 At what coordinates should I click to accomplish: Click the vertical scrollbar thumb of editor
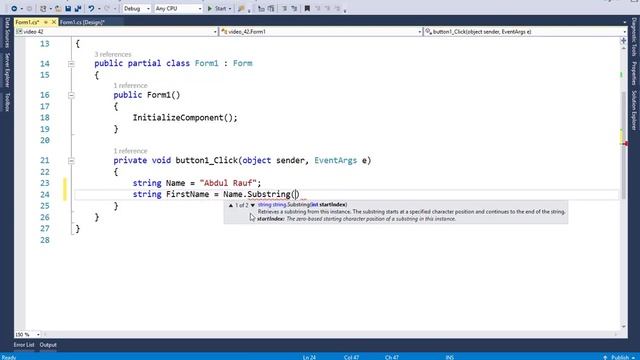click(x=623, y=145)
